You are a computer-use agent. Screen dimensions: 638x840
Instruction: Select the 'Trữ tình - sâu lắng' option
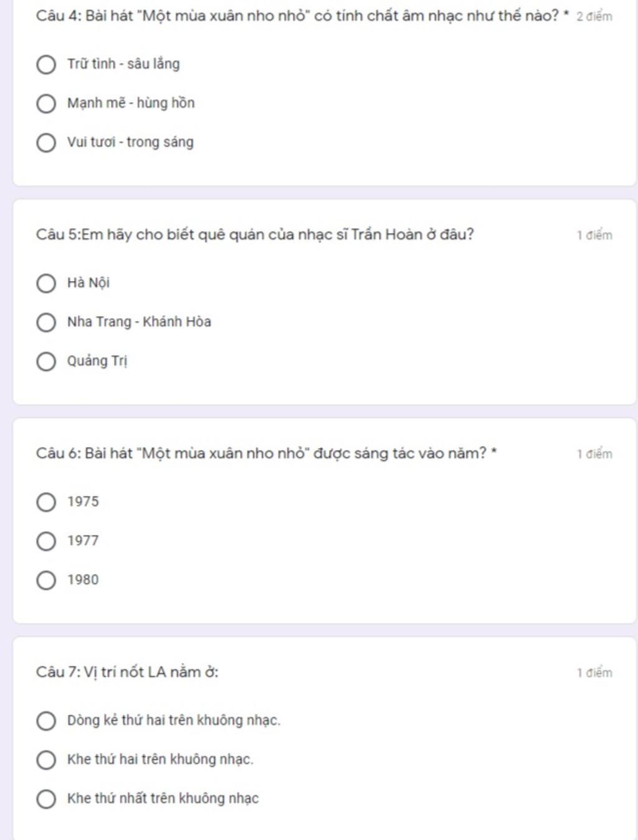pos(46,64)
